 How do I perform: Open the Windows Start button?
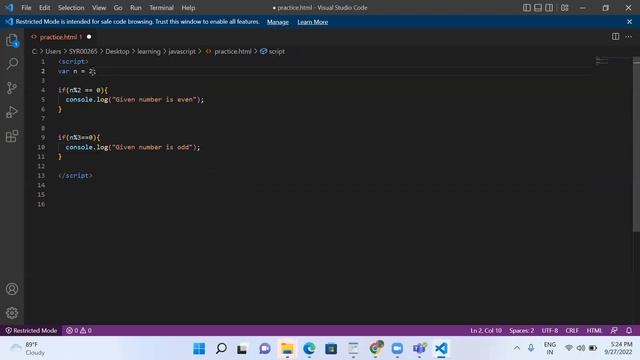pyautogui.click(x=199, y=349)
